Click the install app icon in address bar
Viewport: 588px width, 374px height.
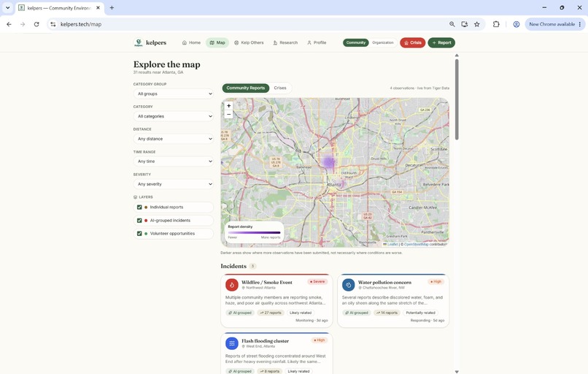pos(464,24)
